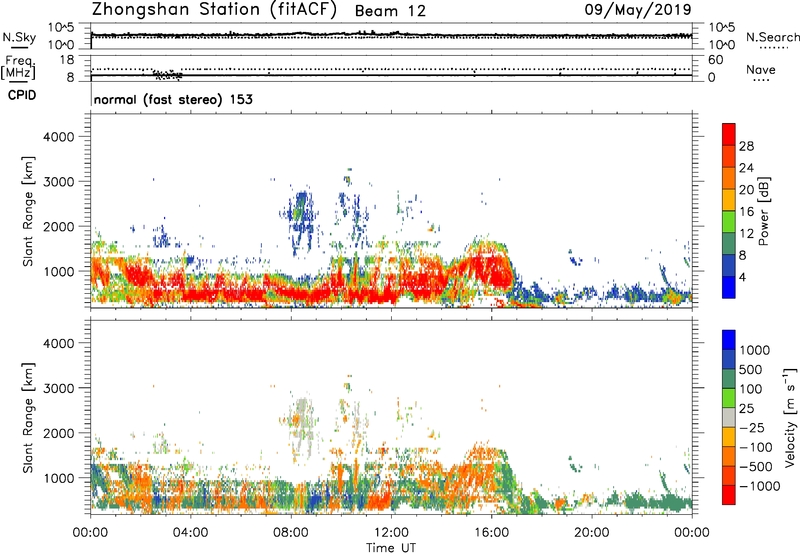Click the Power [dB] colorbar label
This screenshot has height=554, width=800.
pos(763,211)
